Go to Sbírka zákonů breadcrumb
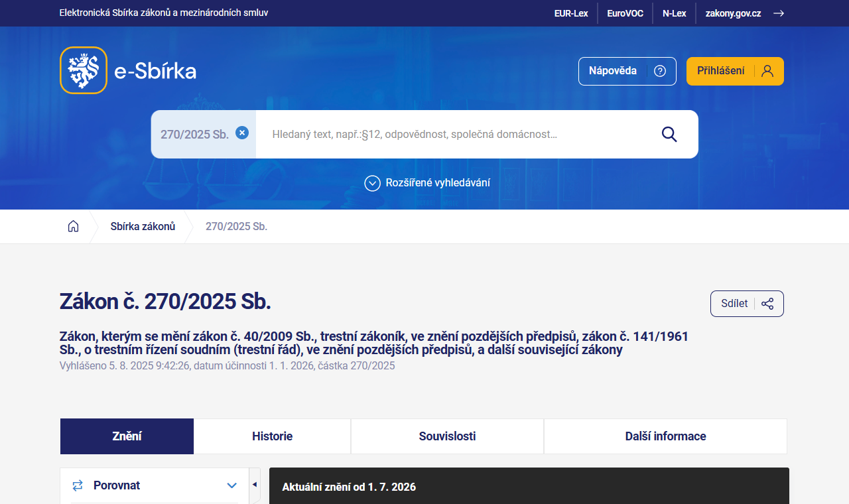This screenshot has height=504, width=849. (143, 226)
